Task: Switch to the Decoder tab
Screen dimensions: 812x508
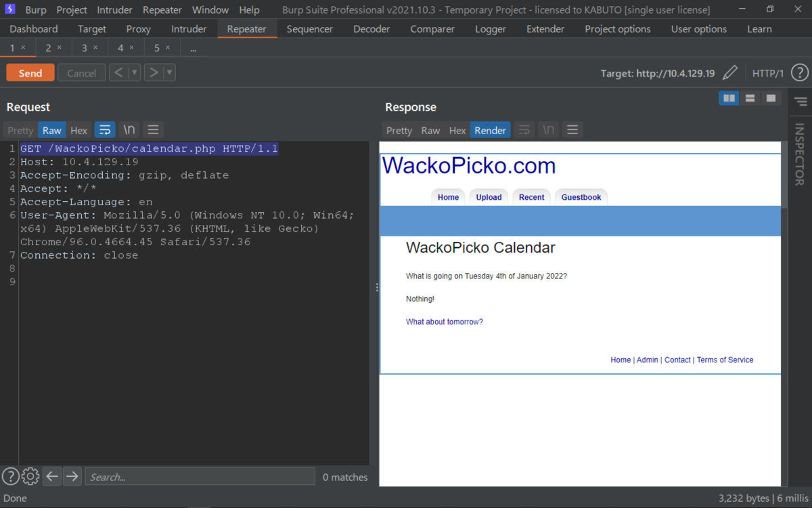Action: [371, 29]
